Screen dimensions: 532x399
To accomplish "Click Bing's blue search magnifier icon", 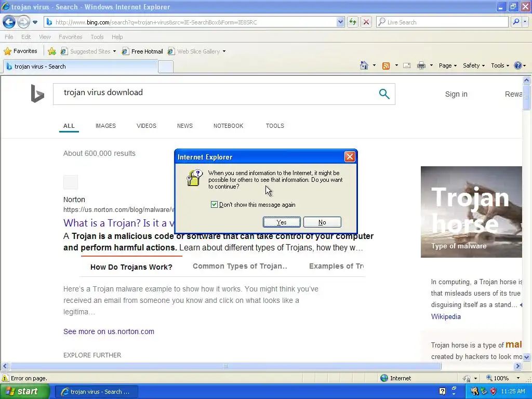I will click(384, 94).
